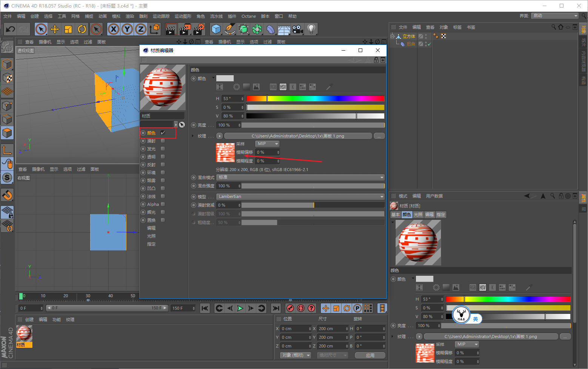Viewport: 588px width, 369px height.
Task: Switch to the 光照 tab in attributes panel
Action: (418, 215)
